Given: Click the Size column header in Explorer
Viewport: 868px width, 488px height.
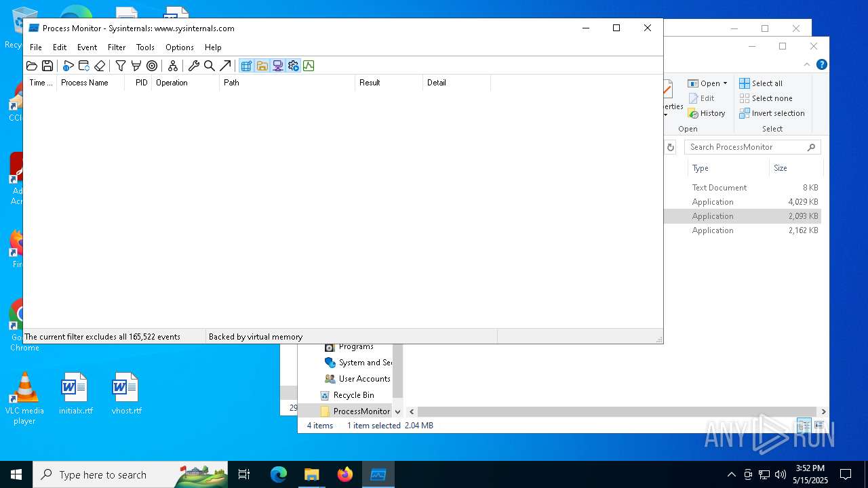Looking at the screenshot, I should click(795, 168).
